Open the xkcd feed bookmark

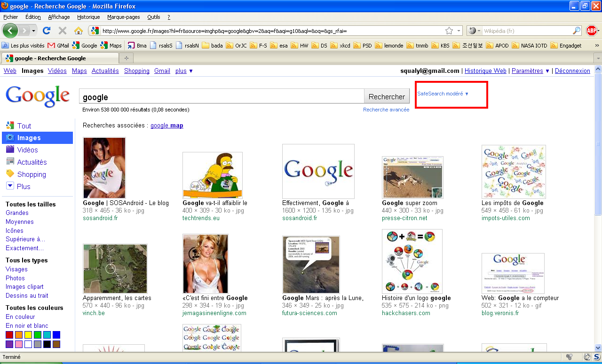tap(340, 46)
